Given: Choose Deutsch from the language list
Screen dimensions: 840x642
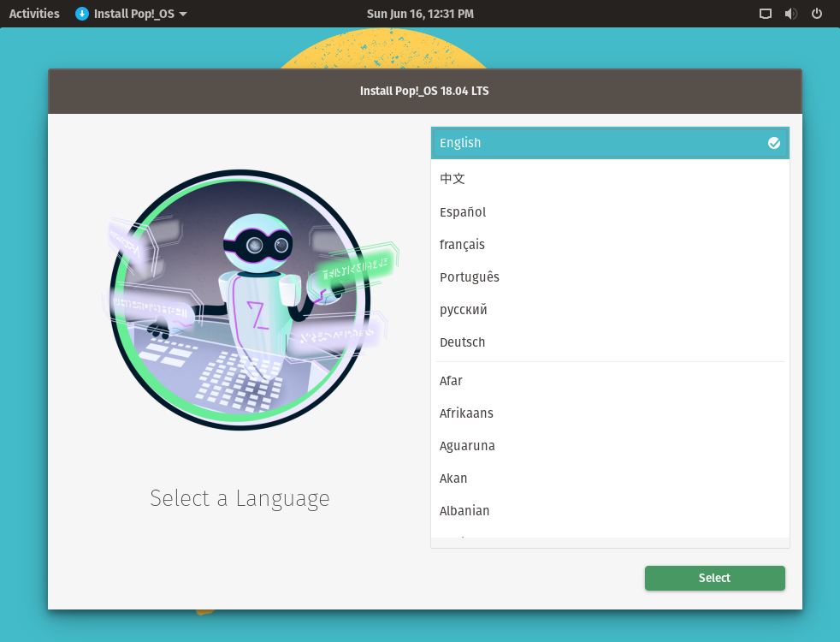Looking at the screenshot, I should (610, 342).
